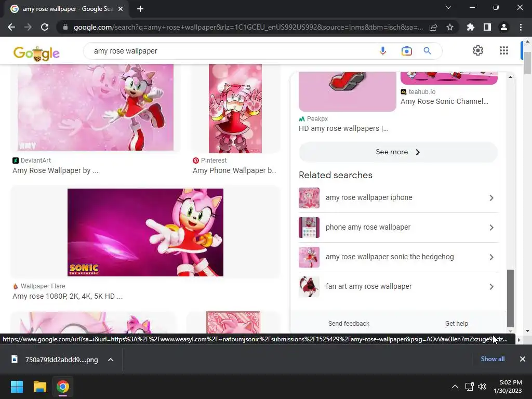Open Google quick settings gear
The image size is (532, 399).
[478, 50]
